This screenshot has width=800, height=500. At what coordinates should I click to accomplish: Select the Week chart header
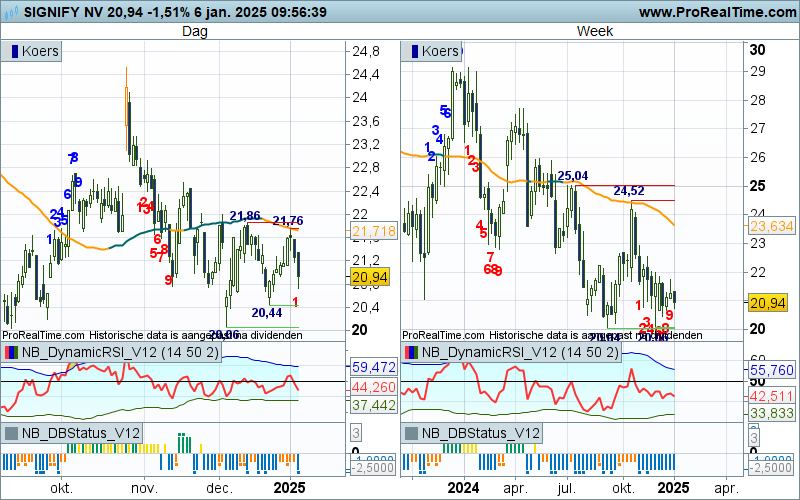[594, 31]
